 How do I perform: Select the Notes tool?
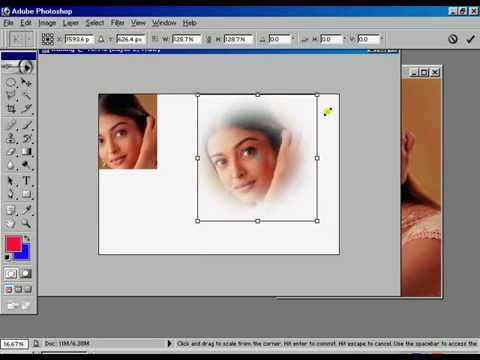click(11, 210)
